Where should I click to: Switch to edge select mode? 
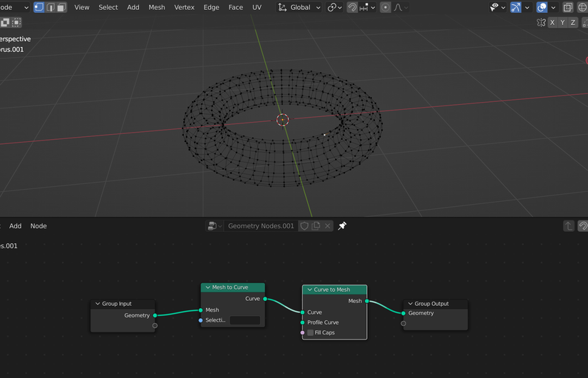pos(51,7)
